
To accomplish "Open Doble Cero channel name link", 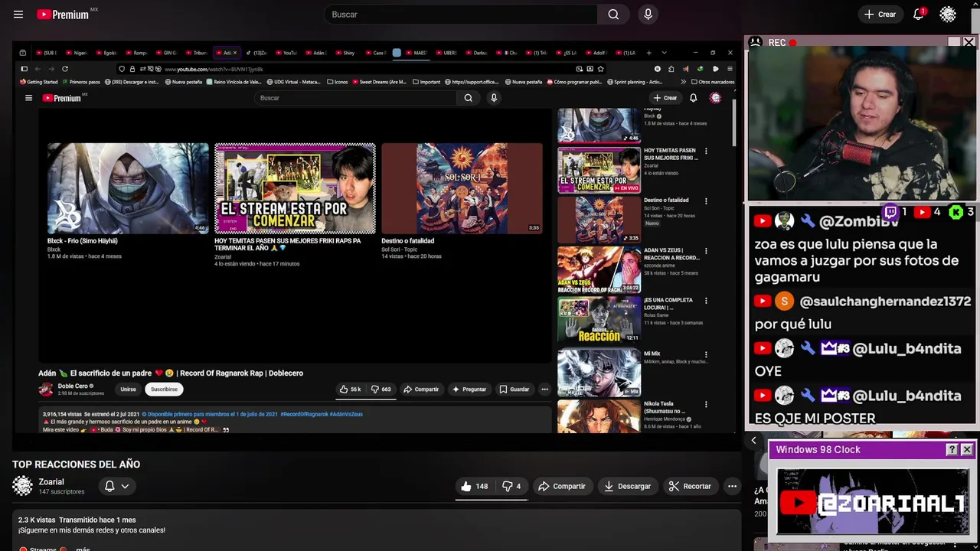I will tap(73, 386).
